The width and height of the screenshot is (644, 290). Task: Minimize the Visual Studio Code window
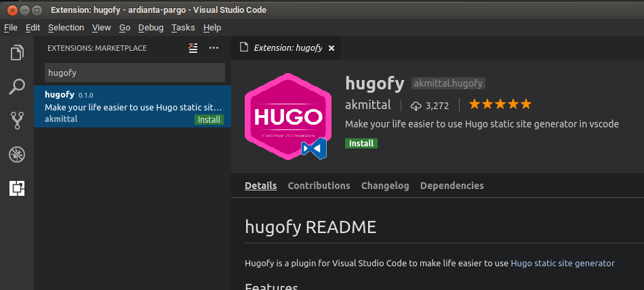point(24,10)
